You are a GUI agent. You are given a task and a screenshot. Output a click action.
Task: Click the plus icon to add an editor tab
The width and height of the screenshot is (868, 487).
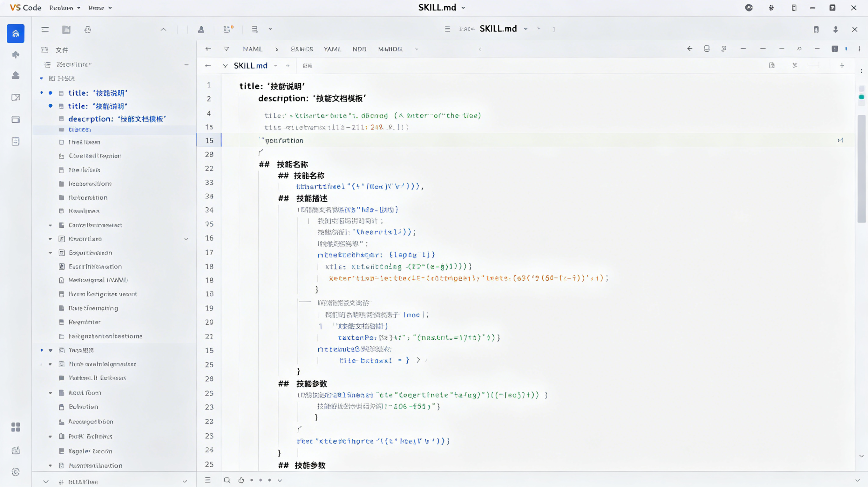[x=842, y=65]
